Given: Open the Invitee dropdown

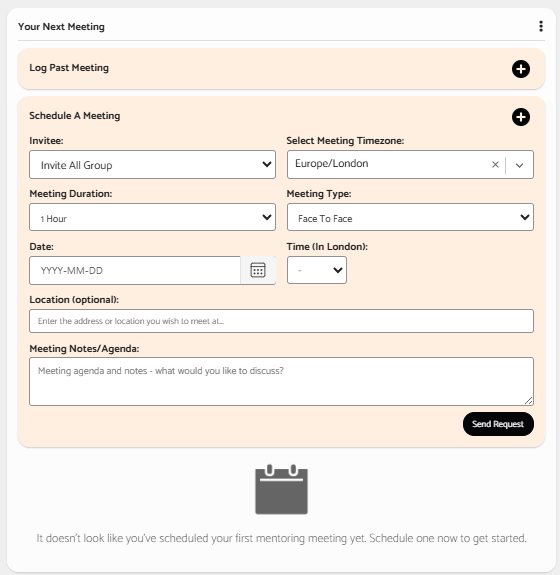Looking at the screenshot, I should [153, 165].
